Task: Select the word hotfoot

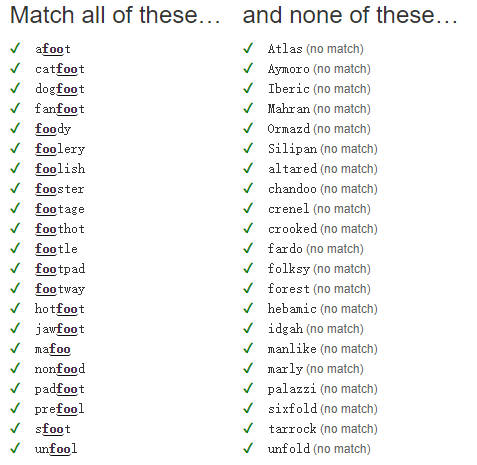Action: [x=60, y=309]
